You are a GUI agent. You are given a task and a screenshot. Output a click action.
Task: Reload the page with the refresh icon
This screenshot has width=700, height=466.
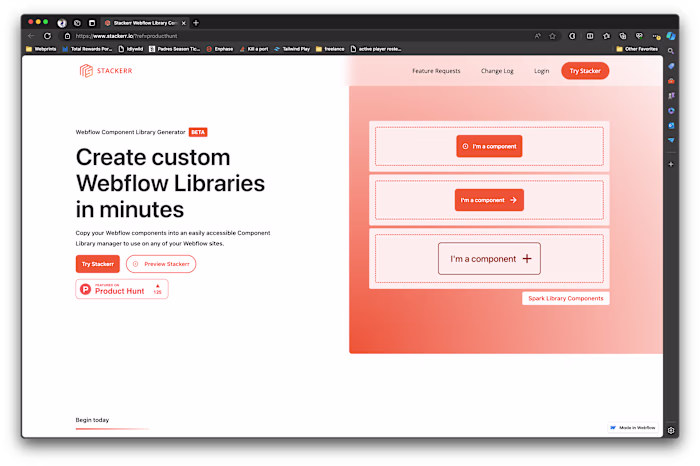(47, 36)
